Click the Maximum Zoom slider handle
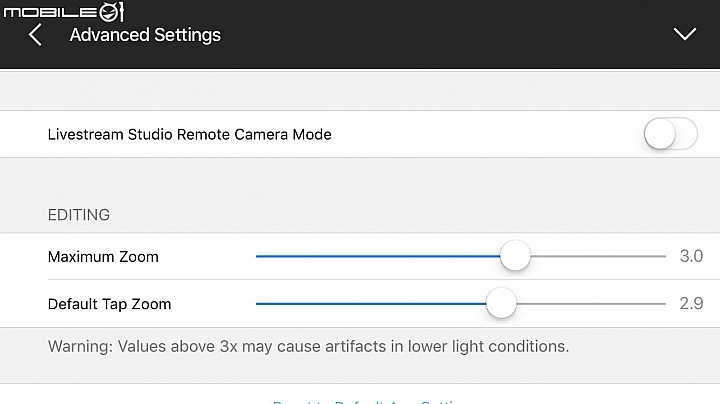The image size is (720, 404). 515,256
